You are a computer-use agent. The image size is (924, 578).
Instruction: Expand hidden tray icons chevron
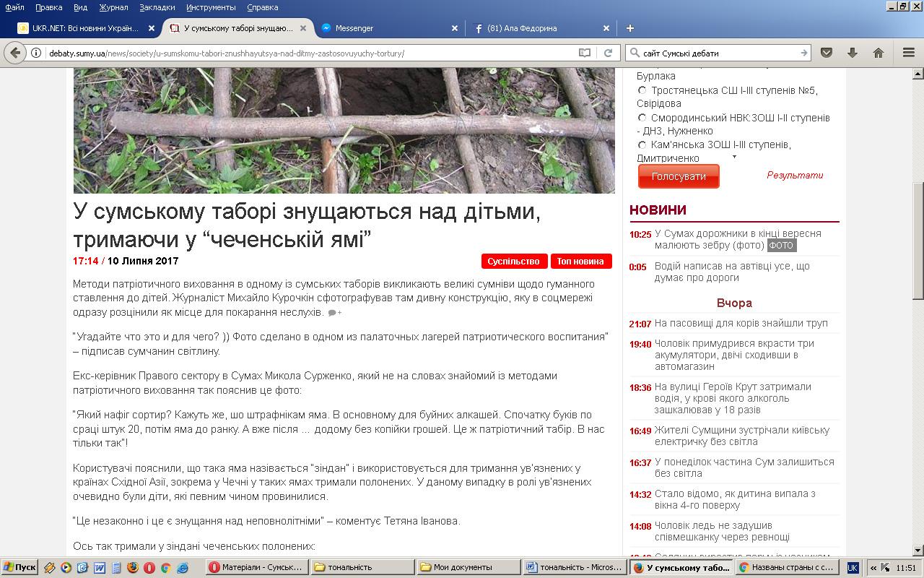pos(873,567)
